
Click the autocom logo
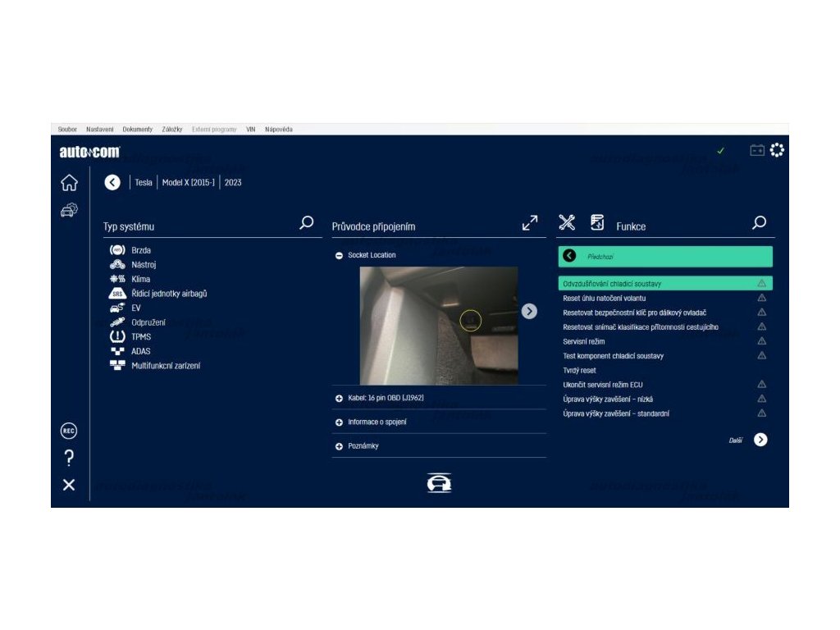[x=89, y=152]
